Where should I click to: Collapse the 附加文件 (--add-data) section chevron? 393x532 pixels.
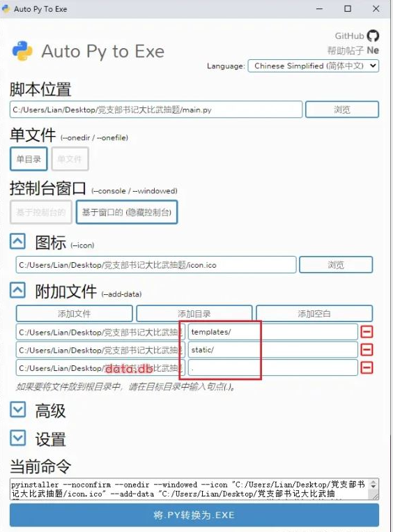pos(17,291)
